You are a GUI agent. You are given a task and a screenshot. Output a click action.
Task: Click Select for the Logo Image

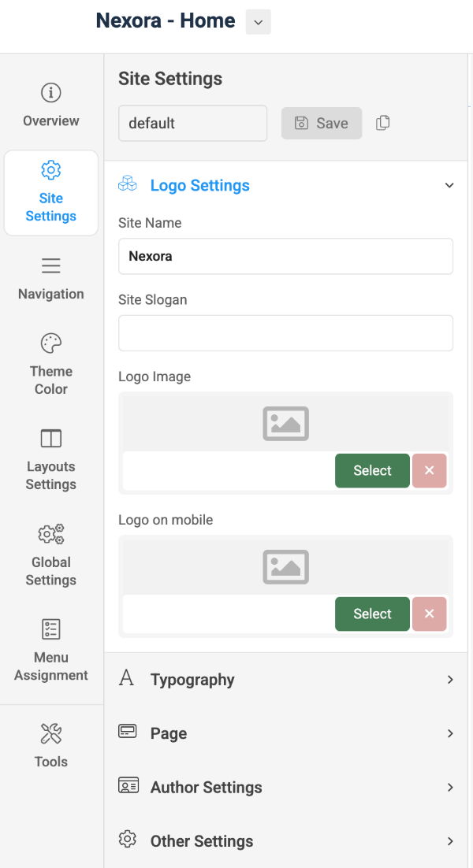tap(372, 470)
